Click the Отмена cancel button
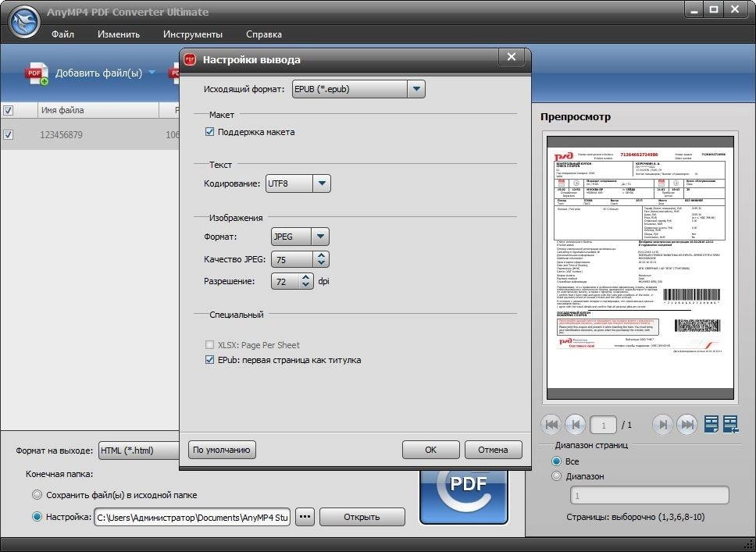The height and width of the screenshot is (552, 756). tap(493, 450)
